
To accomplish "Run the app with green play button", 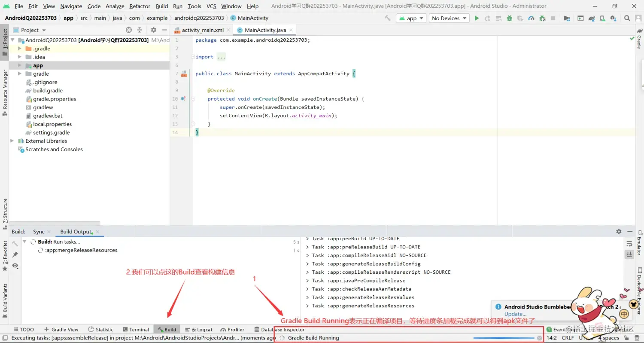I will click(477, 18).
